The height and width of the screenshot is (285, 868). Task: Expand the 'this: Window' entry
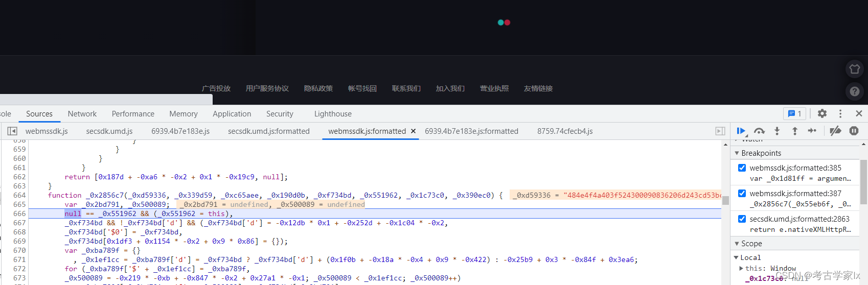[x=741, y=268]
